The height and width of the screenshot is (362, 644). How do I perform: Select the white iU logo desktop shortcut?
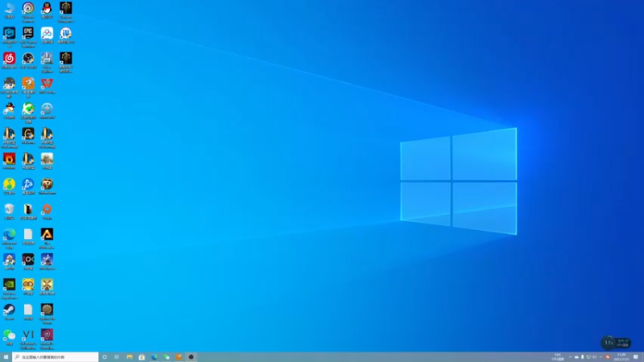point(66,35)
